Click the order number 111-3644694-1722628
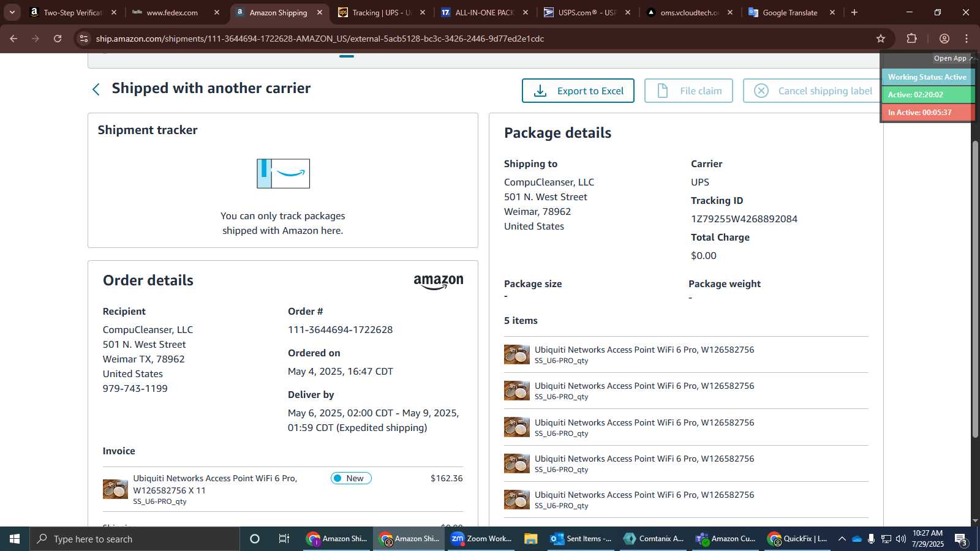Image resolution: width=980 pixels, height=551 pixels. 341,330
